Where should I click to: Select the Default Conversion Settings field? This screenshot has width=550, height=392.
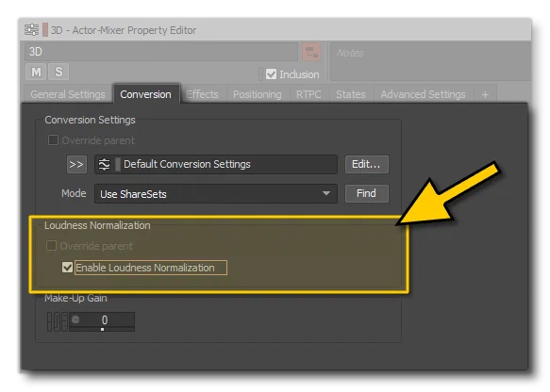tap(216, 164)
